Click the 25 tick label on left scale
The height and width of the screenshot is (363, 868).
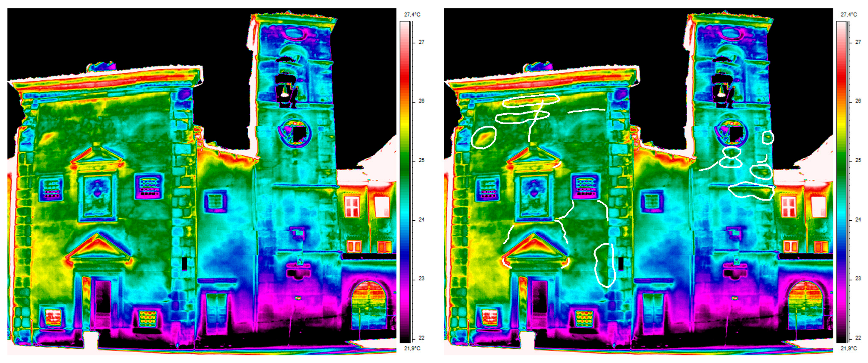(421, 160)
